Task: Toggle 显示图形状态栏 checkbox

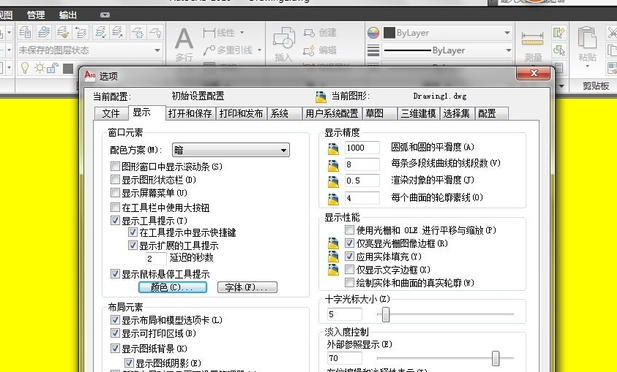Action: coord(115,180)
